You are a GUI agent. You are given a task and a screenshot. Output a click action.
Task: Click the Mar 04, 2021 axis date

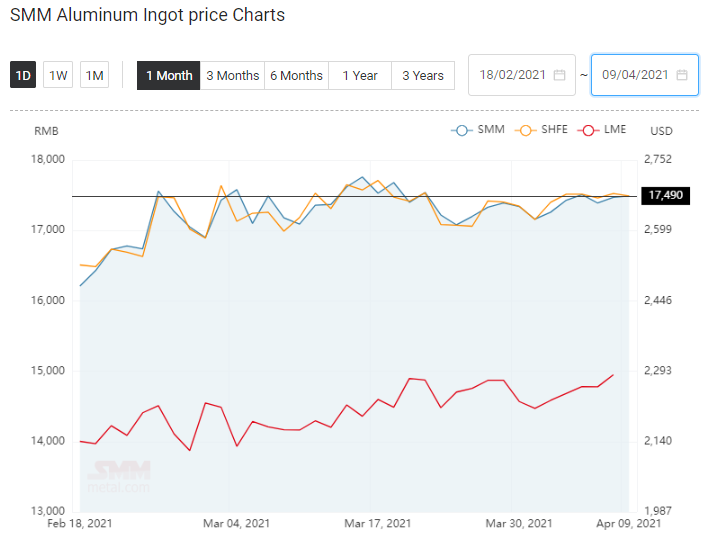(x=236, y=524)
